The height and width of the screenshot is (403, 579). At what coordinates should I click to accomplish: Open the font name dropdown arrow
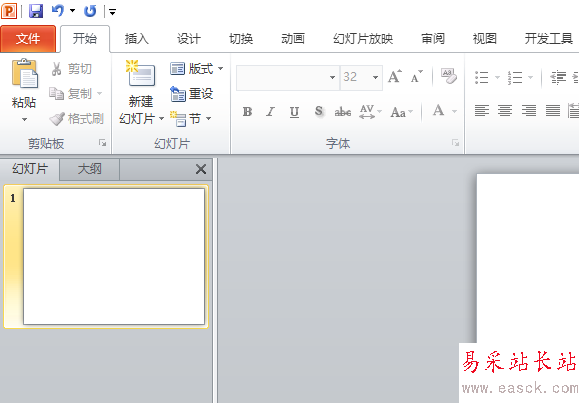(x=332, y=78)
